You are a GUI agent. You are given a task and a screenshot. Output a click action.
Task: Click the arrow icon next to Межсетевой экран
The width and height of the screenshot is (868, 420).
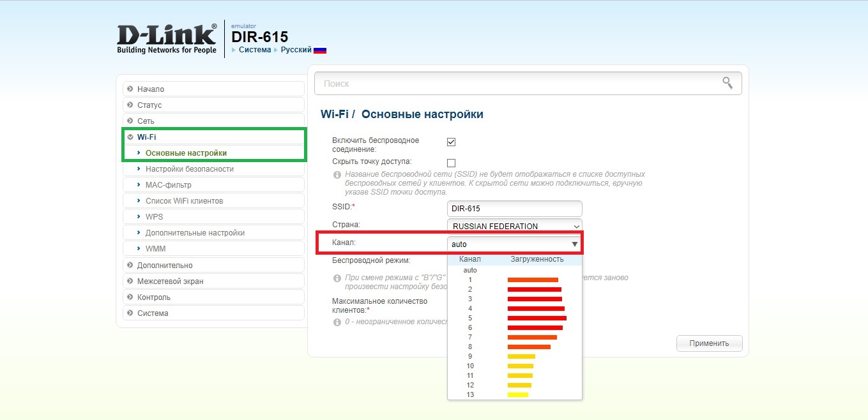(130, 281)
